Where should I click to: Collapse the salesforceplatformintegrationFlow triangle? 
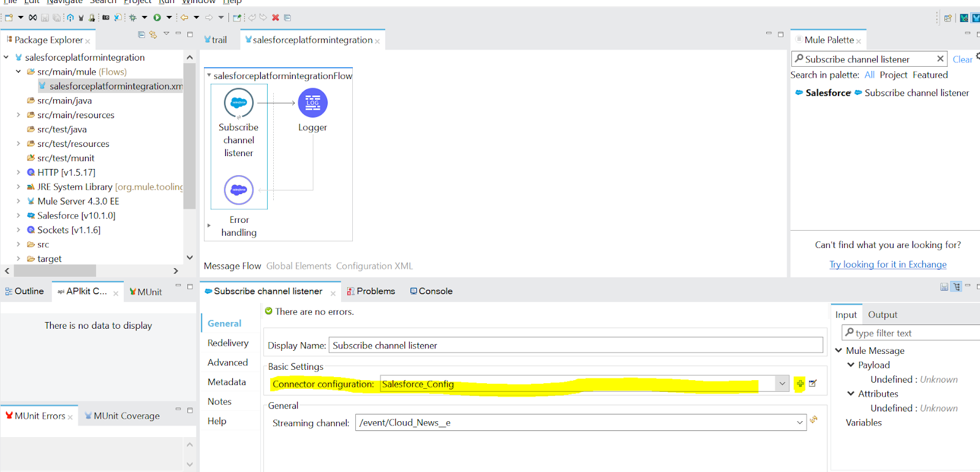tap(209, 75)
